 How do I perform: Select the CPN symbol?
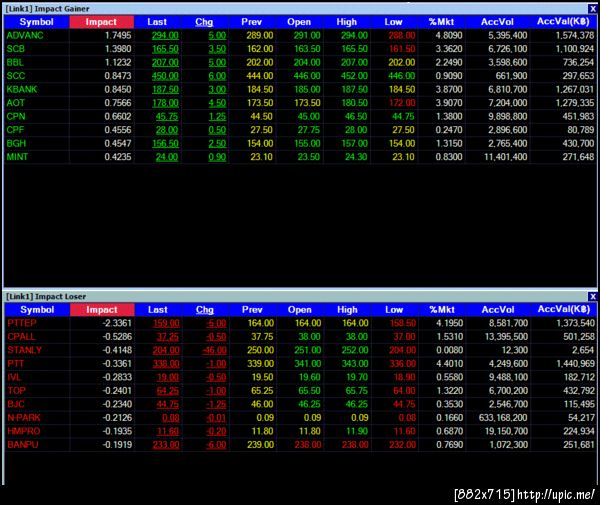point(16,116)
